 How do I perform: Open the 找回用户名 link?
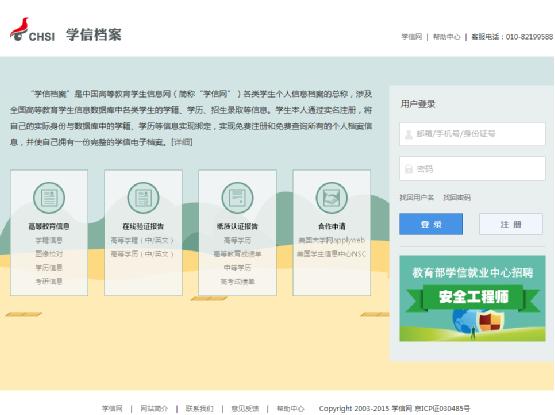416,197
